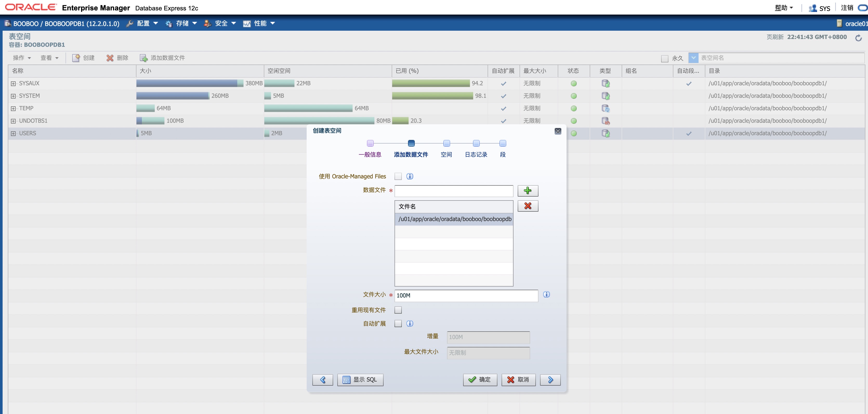Viewport: 868px width, 414px height.
Task: Open the 存储 menu
Action: pos(182,23)
